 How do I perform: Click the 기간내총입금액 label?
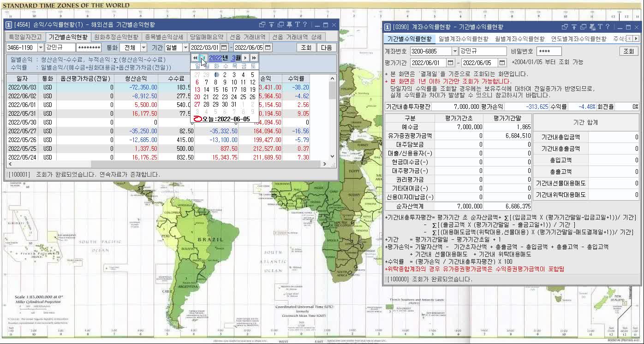tap(561, 137)
